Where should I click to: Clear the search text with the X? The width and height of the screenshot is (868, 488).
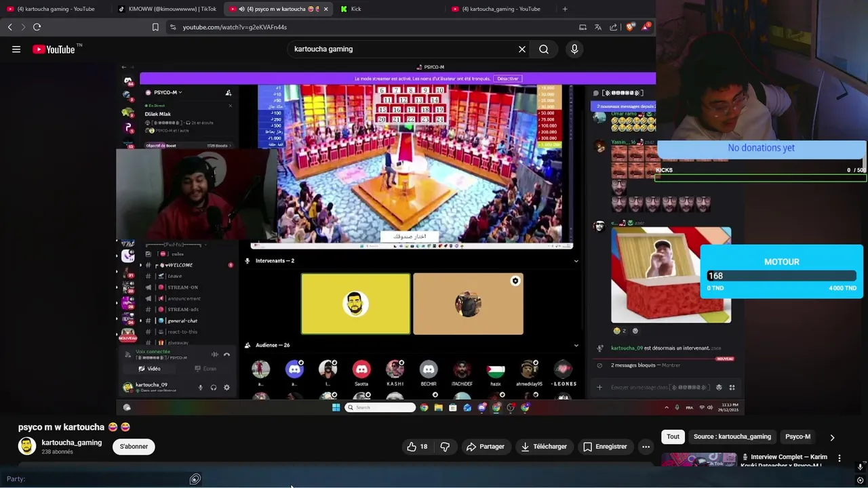[522, 49]
